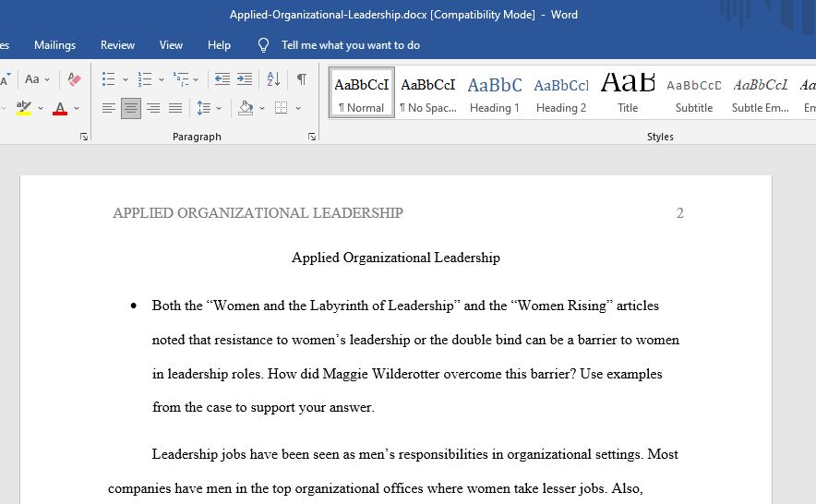Viewport: 816px width, 504px height.
Task: Click the Decrease Indent icon
Action: tap(222, 79)
